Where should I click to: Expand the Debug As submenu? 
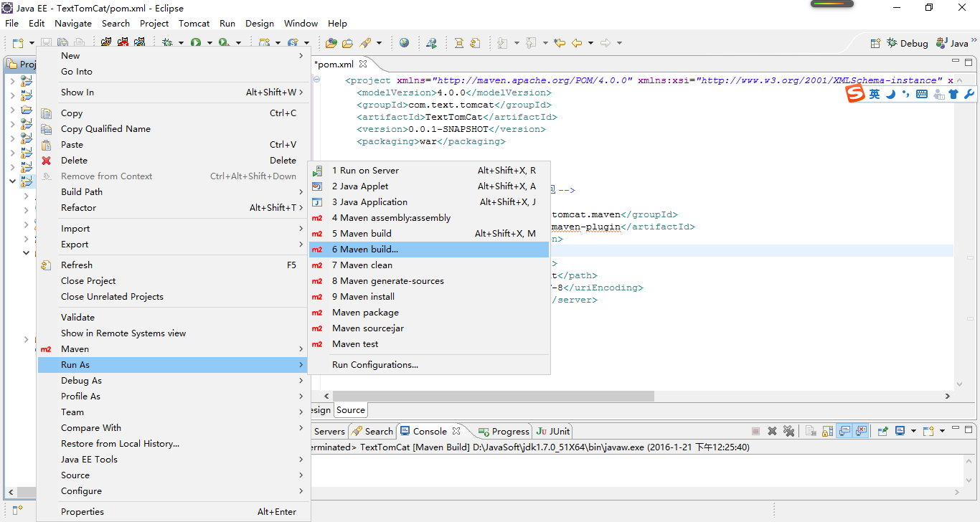[x=174, y=381]
